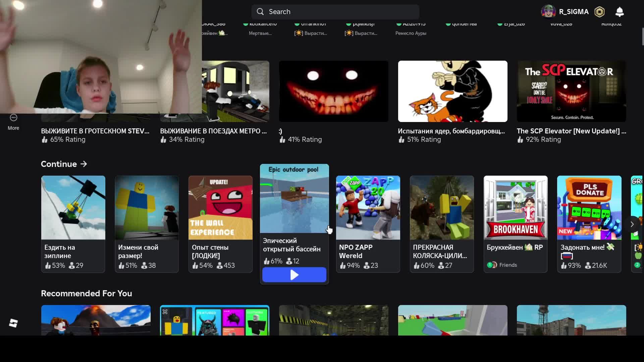Image resolution: width=644 pixels, height=362 pixels.
Task: Open ПРЕКРАСНАЯ КОЛЯСКА game card
Action: (x=442, y=224)
